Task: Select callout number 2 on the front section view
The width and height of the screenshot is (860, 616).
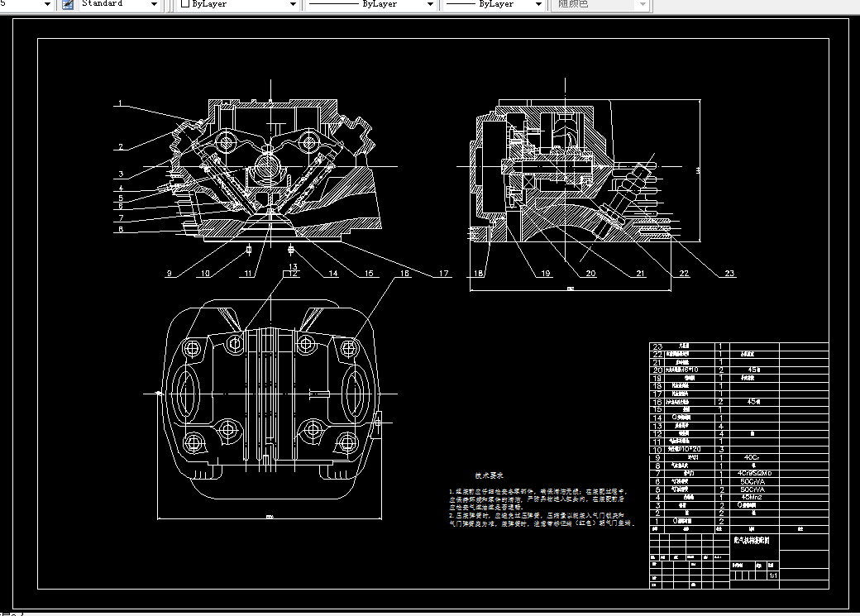Action: (121, 146)
